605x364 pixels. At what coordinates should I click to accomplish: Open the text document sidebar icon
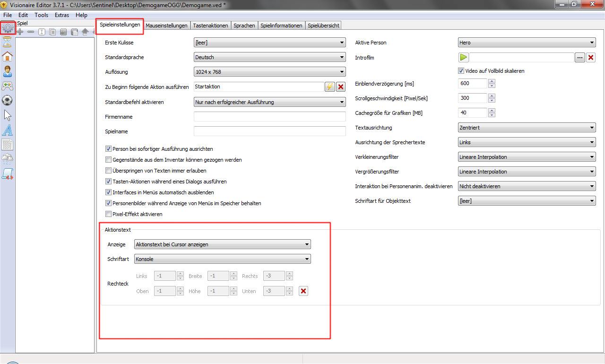tap(8, 145)
